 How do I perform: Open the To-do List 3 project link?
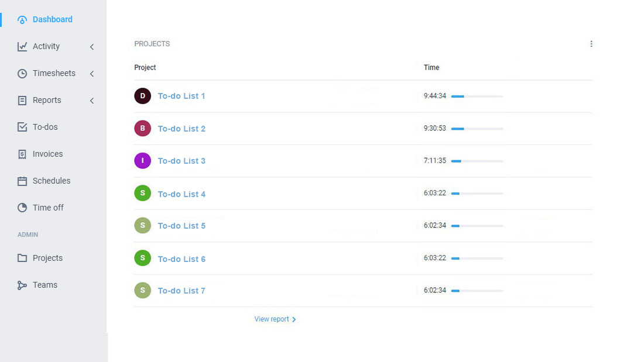(x=181, y=161)
